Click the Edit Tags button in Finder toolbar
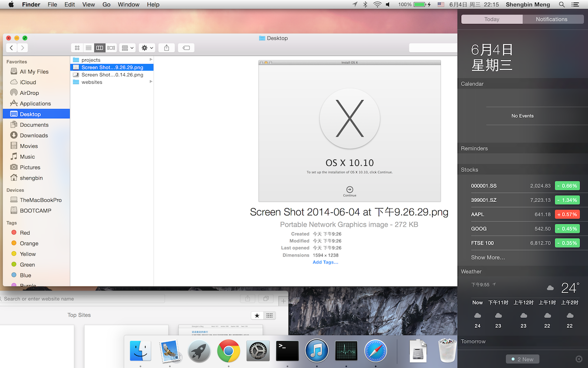The height and width of the screenshot is (368, 588). tap(186, 48)
